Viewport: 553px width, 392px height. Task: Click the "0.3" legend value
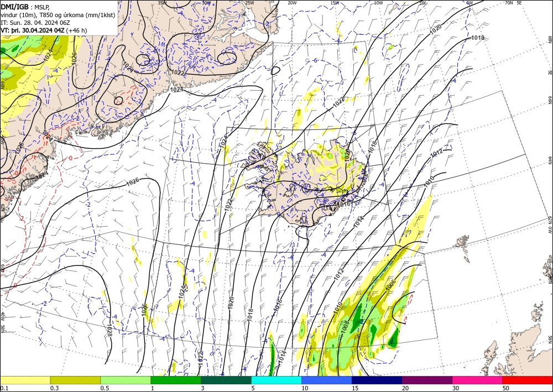(54, 388)
